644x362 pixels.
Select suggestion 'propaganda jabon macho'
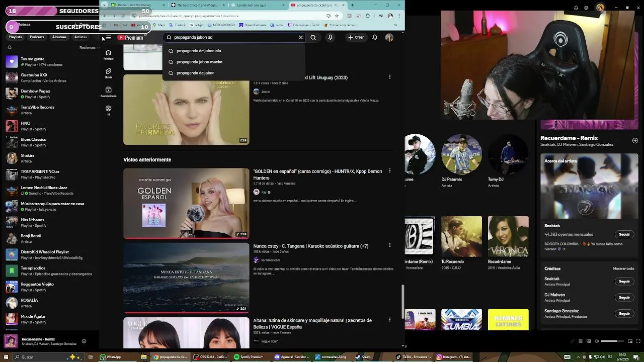(234, 62)
